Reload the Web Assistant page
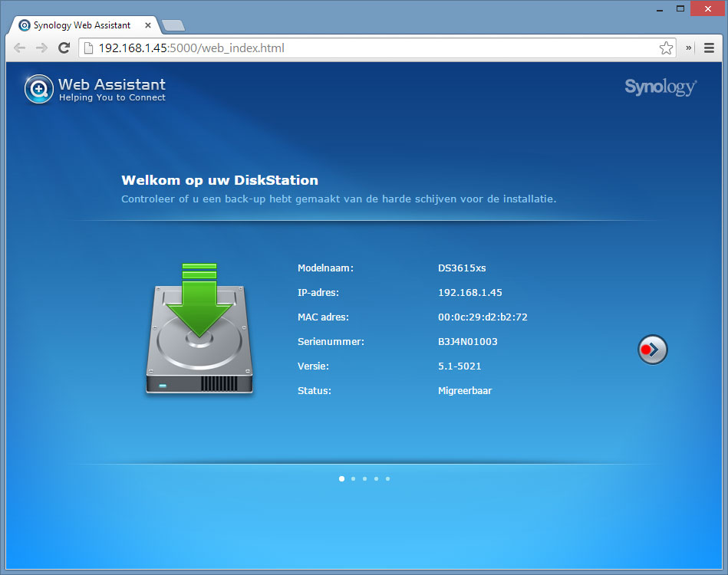The width and height of the screenshot is (728, 575). coord(64,48)
